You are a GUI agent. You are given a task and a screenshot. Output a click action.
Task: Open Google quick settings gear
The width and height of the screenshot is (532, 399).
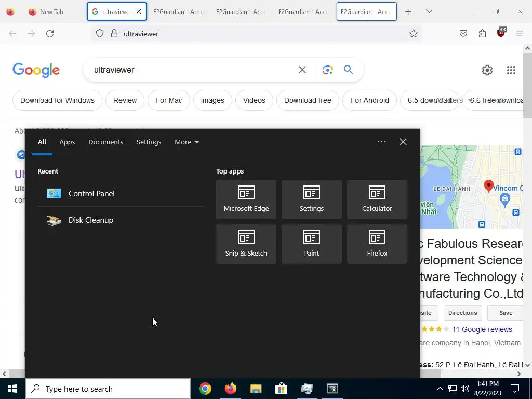pos(487,70)
